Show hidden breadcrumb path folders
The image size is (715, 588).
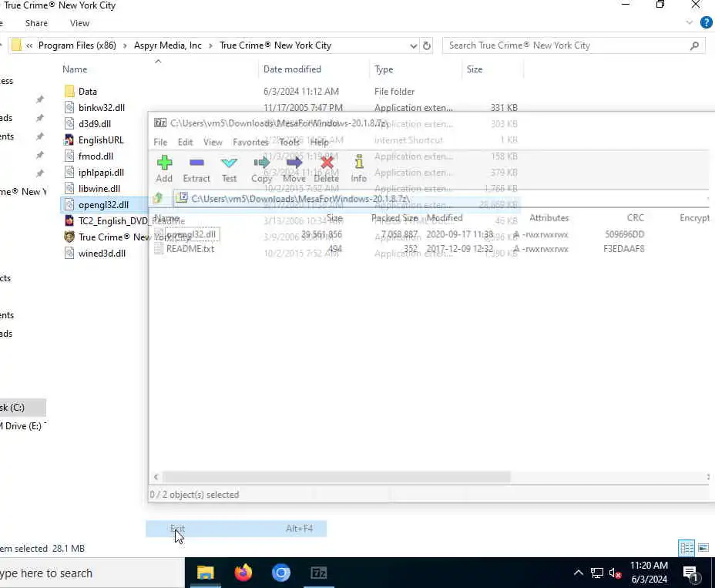point(29,45)
